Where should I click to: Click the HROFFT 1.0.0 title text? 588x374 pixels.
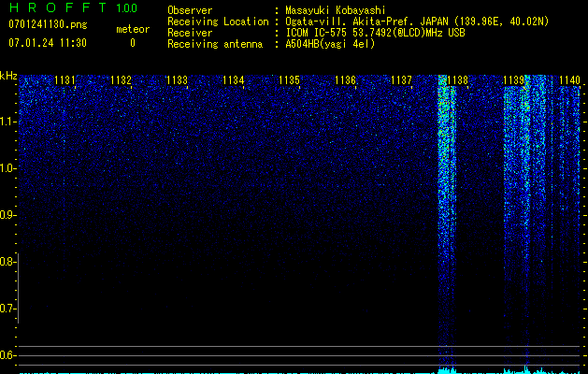[73, 7]
